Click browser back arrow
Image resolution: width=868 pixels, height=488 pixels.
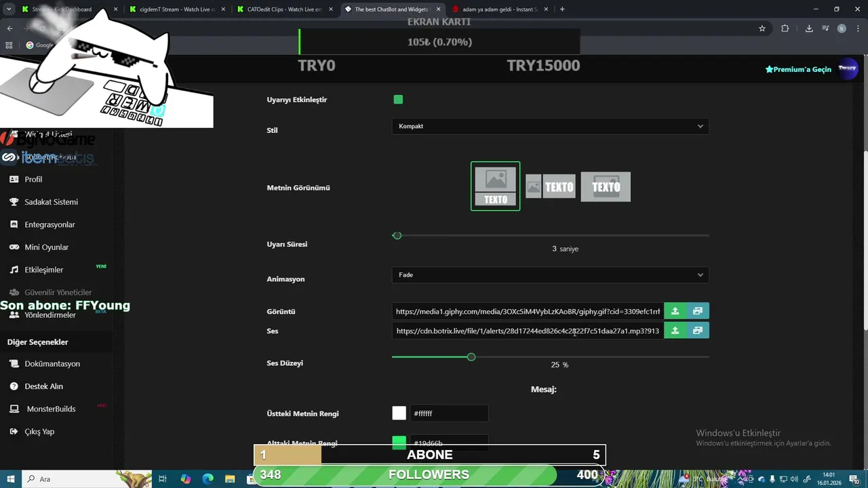(x=9, y=28)
